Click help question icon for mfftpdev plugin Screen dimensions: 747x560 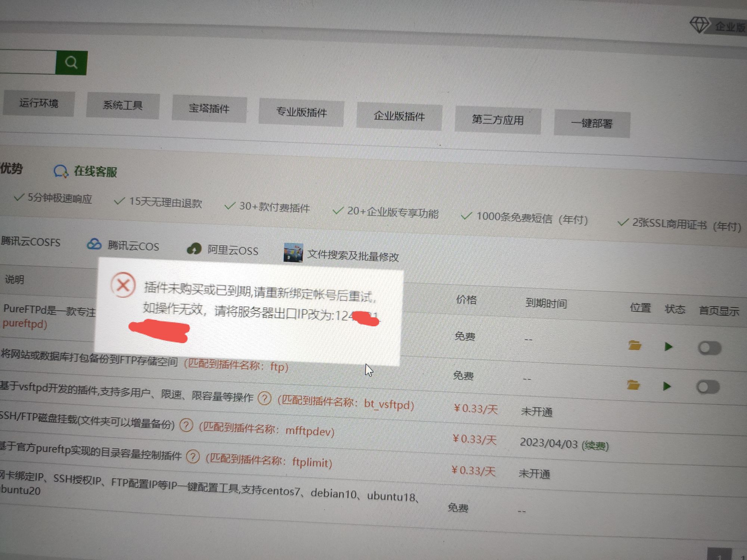coord(186,425)
